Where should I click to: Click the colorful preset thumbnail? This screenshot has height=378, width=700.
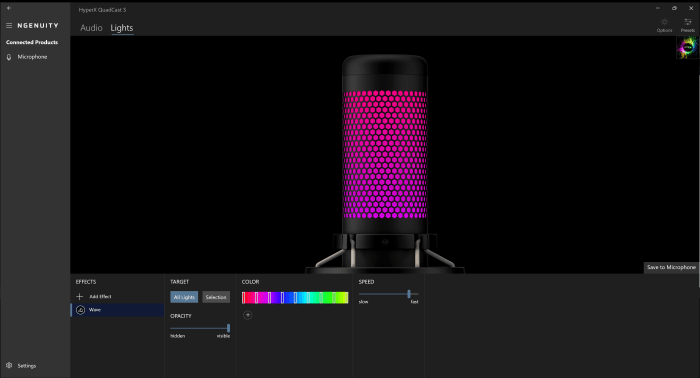pyautogui.click(x=687, y=48)
